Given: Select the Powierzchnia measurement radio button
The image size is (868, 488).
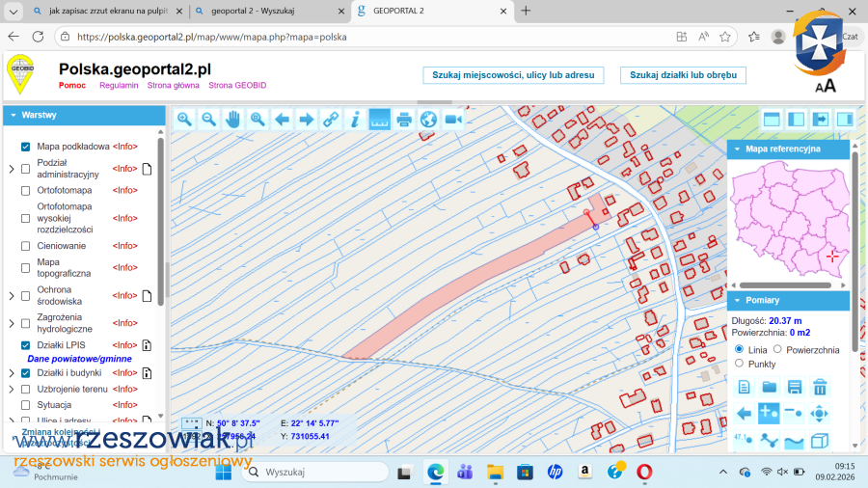Looking at the screenshot, I should point(778,349).
